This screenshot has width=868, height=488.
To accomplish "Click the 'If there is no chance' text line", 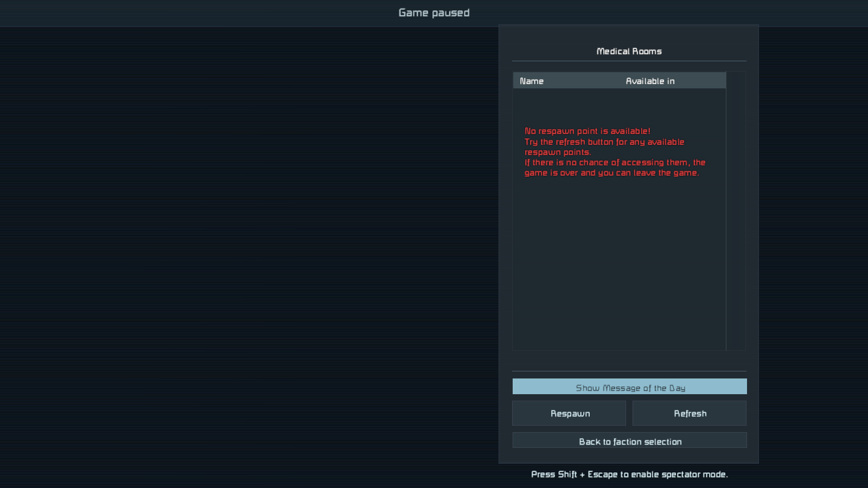I will pyautogui.click(x=615, y=163).
